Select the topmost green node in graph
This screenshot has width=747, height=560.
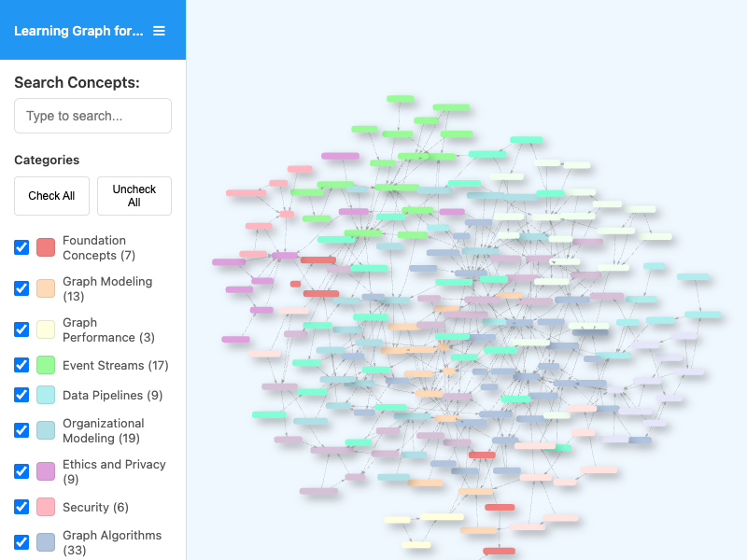[x=400, y=99]
